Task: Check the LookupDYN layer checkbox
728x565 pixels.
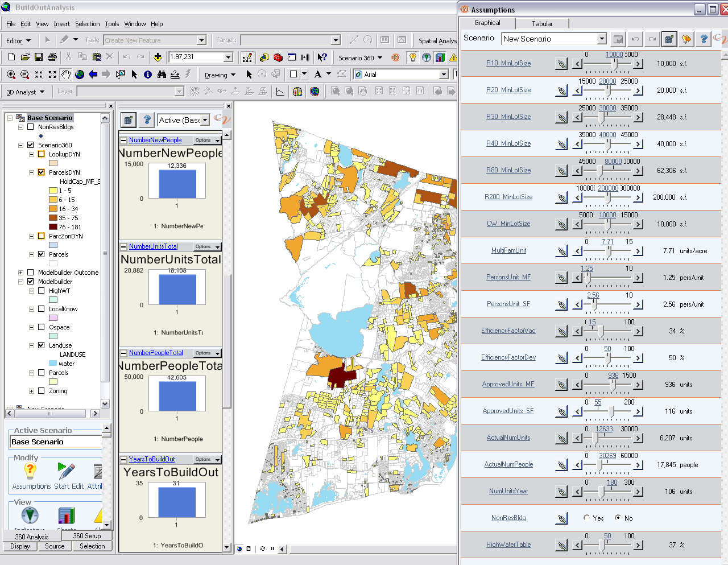Action: 41,154
